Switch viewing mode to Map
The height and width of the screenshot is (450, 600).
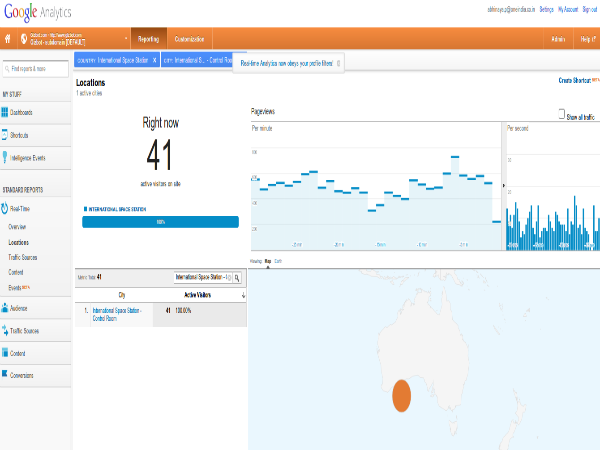268,261
